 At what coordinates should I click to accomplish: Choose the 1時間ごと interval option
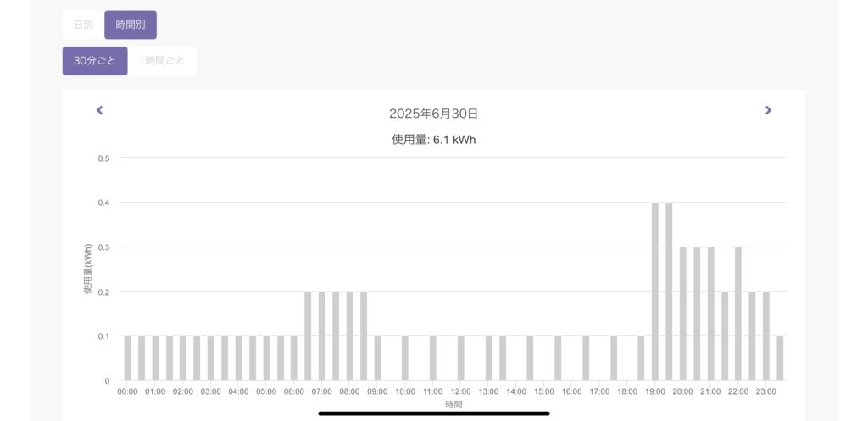click(x=163, y=61)
